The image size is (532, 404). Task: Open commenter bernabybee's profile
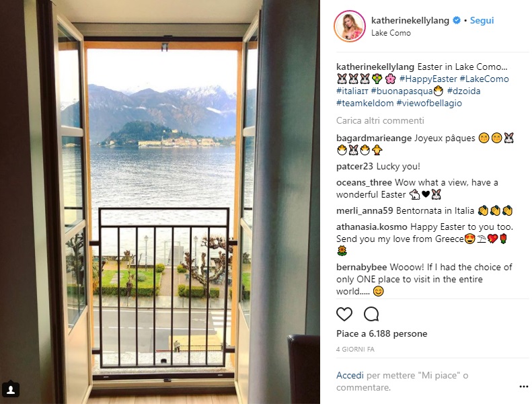point(362,268)
